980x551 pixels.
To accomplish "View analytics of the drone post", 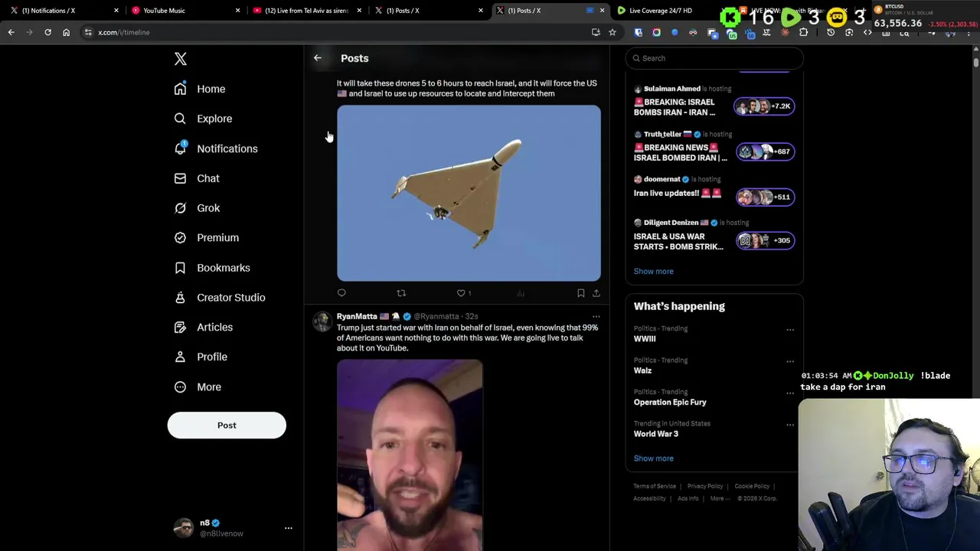I will point(521,293).
